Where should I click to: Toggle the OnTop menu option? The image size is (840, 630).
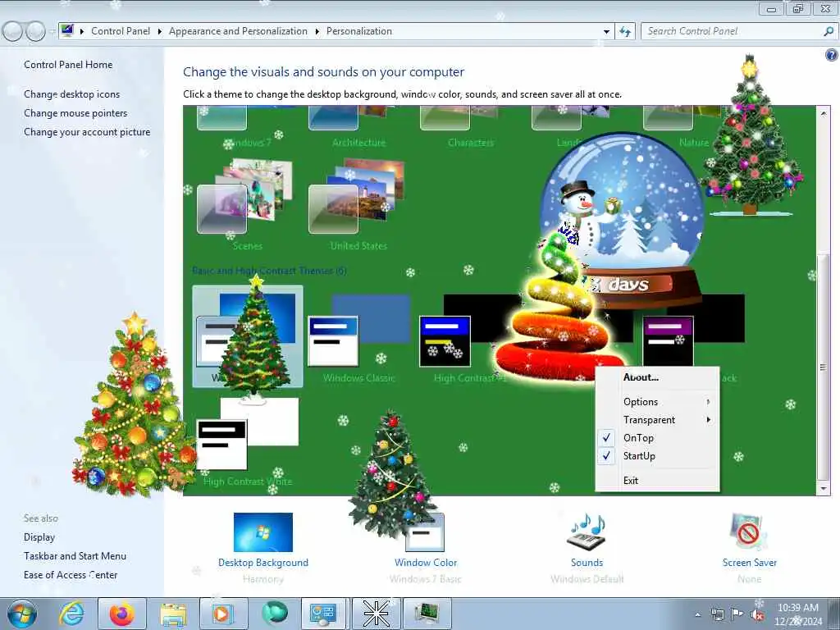pos(657,438)
